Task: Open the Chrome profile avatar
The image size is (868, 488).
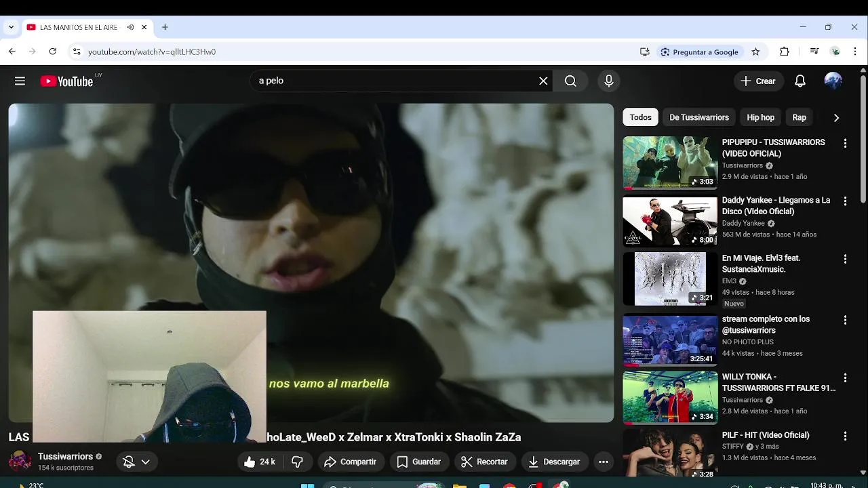Action: [x=835, y=52]
